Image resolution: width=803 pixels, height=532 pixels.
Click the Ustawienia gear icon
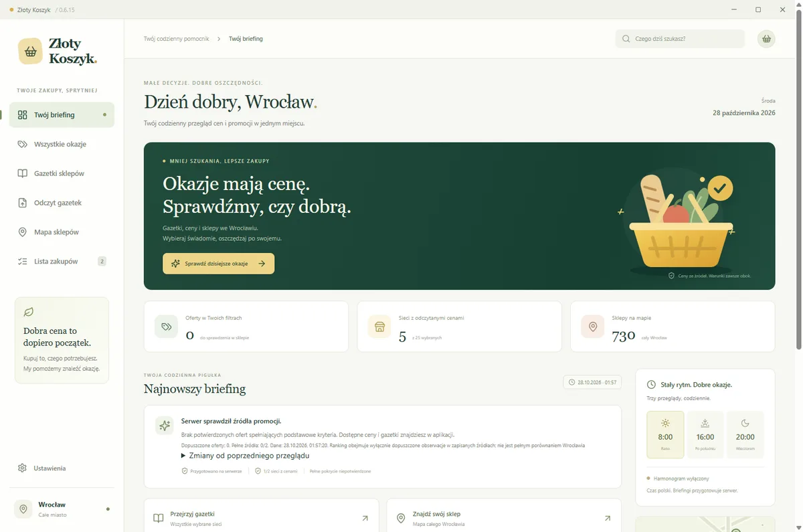click(23, 468)
